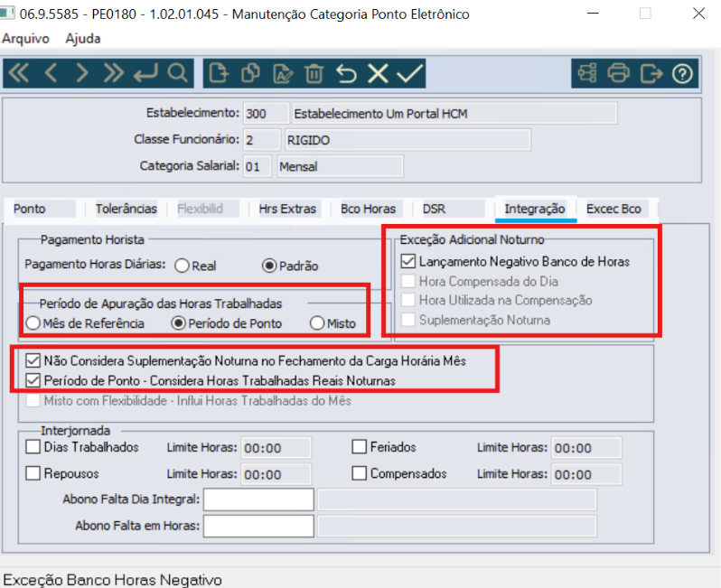721x588 pixels.
Task: Click the 'Mensal' description text
Action: coord(298,166)
